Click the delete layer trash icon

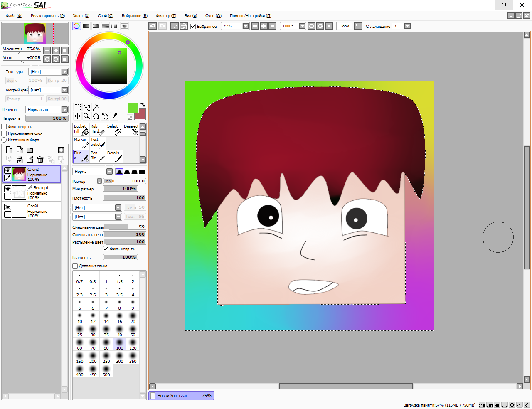pyautogui.click(x=40, y=159)
